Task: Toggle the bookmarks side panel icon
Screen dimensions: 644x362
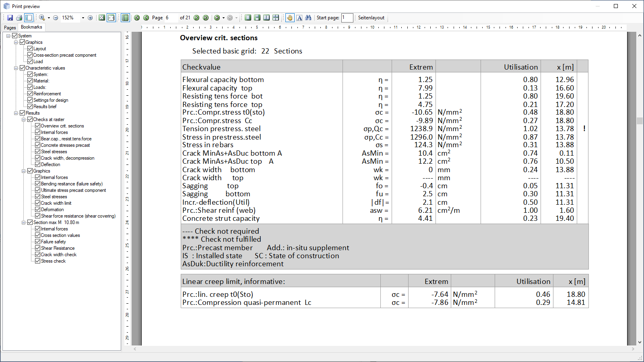Action: [29, 18]
